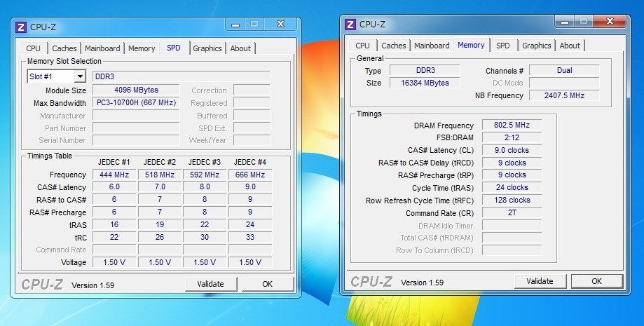The image size is (644, 326).
Task: Open Mainboard tab in right Memory window
Action: coord(432,46)
